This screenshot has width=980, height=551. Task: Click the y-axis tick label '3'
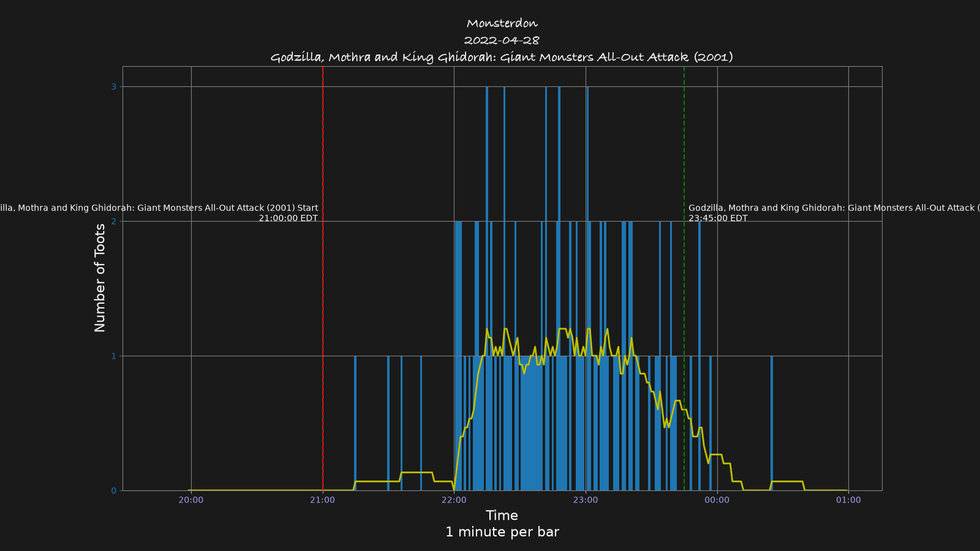click(x=113, y=87)
